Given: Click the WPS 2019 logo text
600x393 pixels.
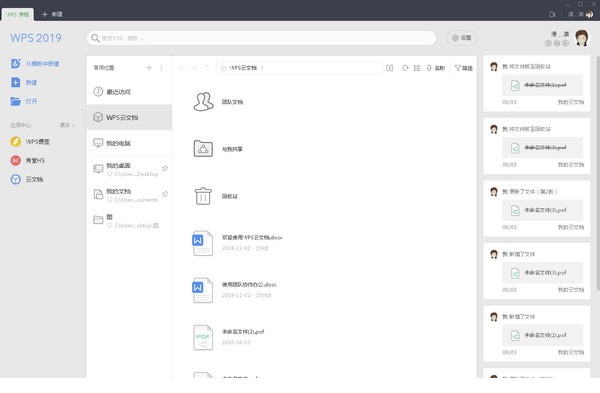Looking at the screenshot, I should point(36,38).
